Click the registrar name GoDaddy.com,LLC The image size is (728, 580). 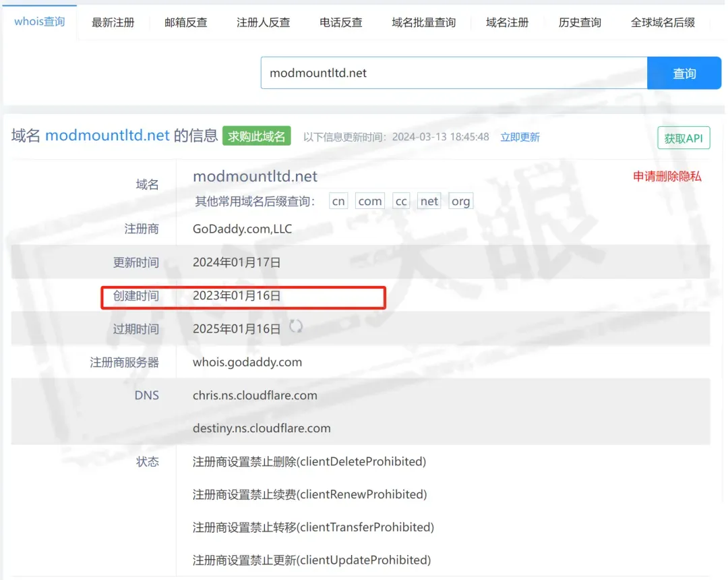[x=243, y=229]
